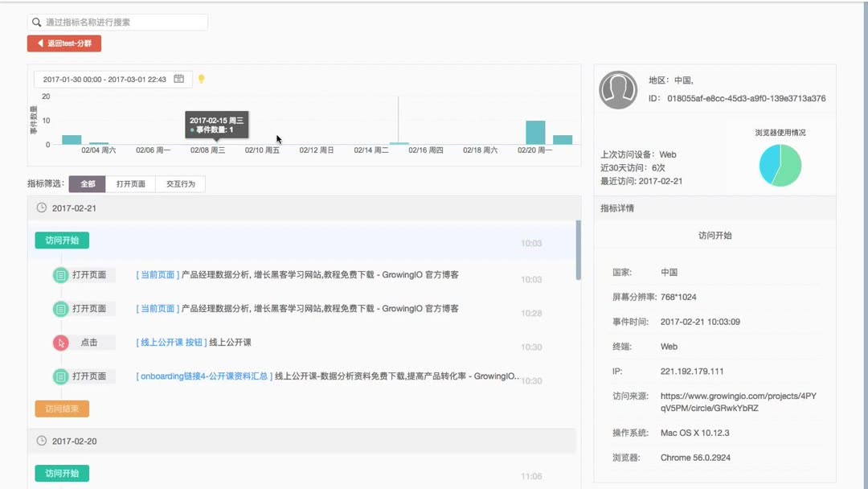
Task: Click the magnifier icon in the search box
Action: 37,22
